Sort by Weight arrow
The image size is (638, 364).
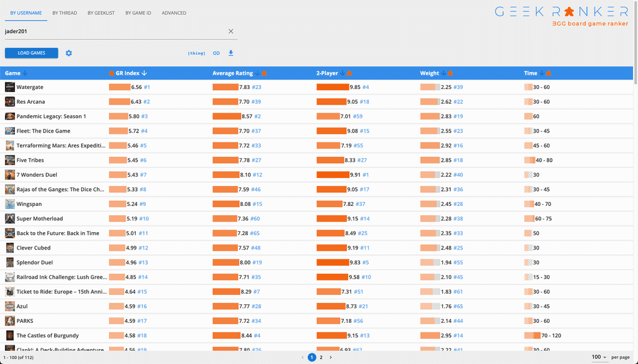(x=444, y=73)
